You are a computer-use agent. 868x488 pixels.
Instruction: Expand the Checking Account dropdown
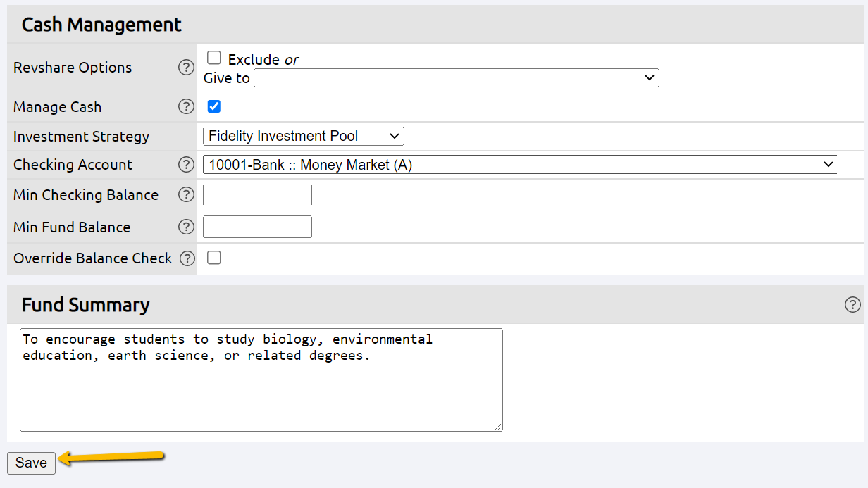tap(521, 164)
